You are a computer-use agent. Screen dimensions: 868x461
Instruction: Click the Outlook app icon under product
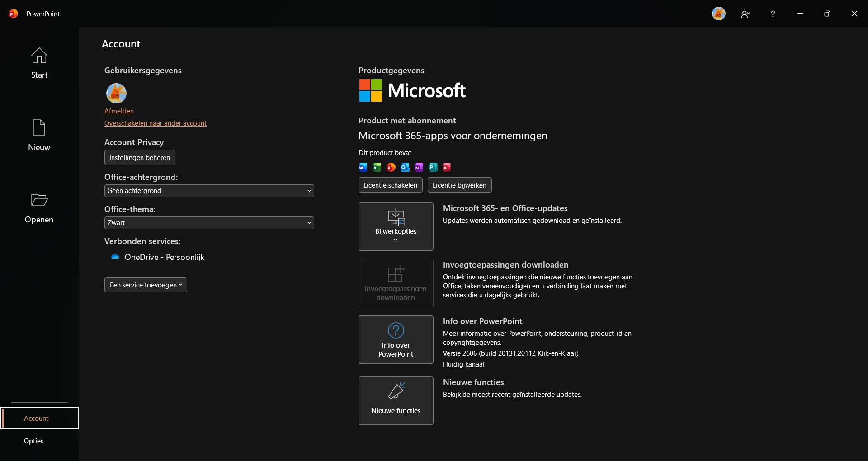tap(405, 167)
